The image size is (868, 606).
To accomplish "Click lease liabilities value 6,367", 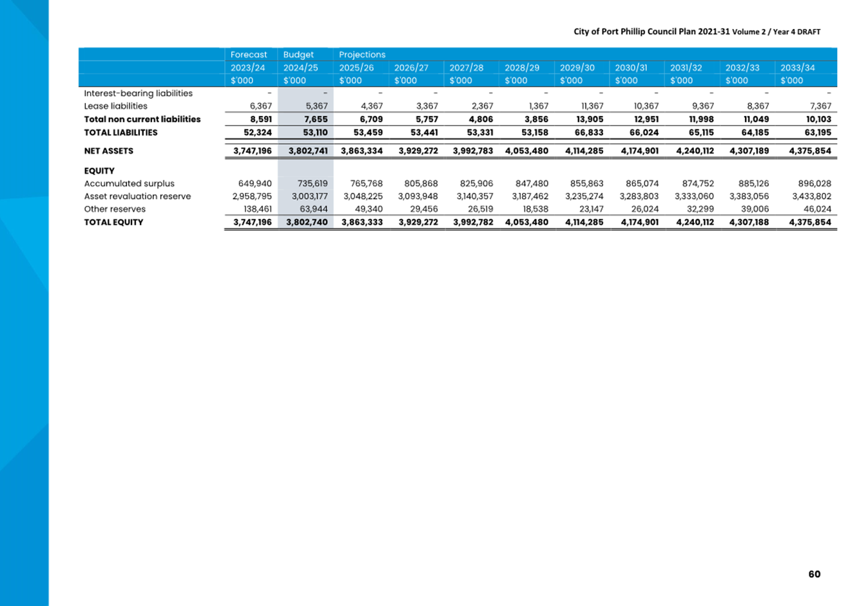I will pyautogui.click(x=261, y=106).
